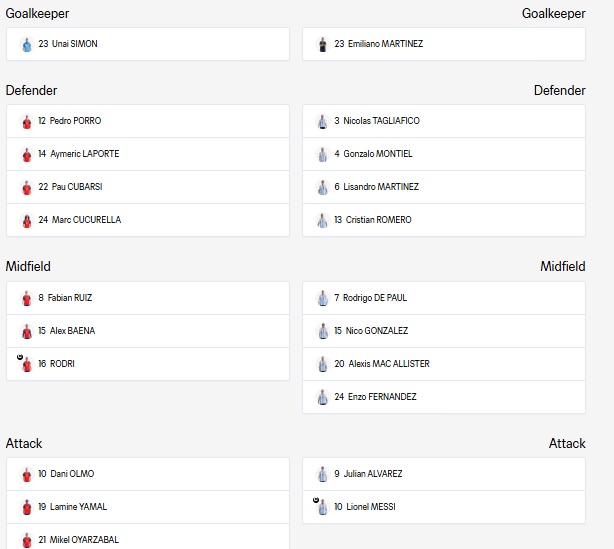
Task: Click Pedro Porro's red jersey icon
Action: [x=27, y=121]
